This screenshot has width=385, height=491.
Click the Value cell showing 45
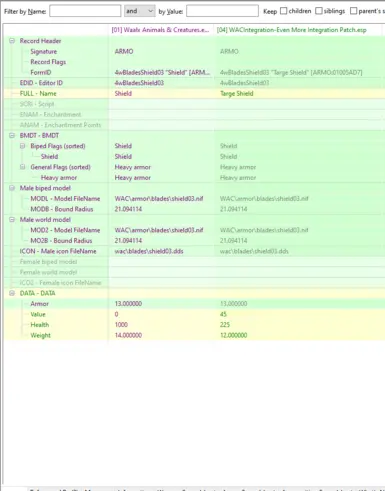[x=223, y=314]
